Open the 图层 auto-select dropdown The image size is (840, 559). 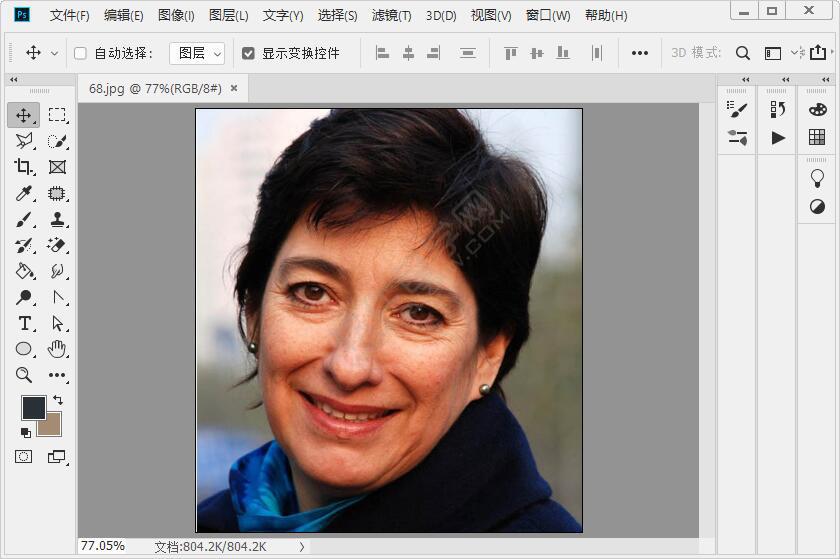click(x=197, y=53)
